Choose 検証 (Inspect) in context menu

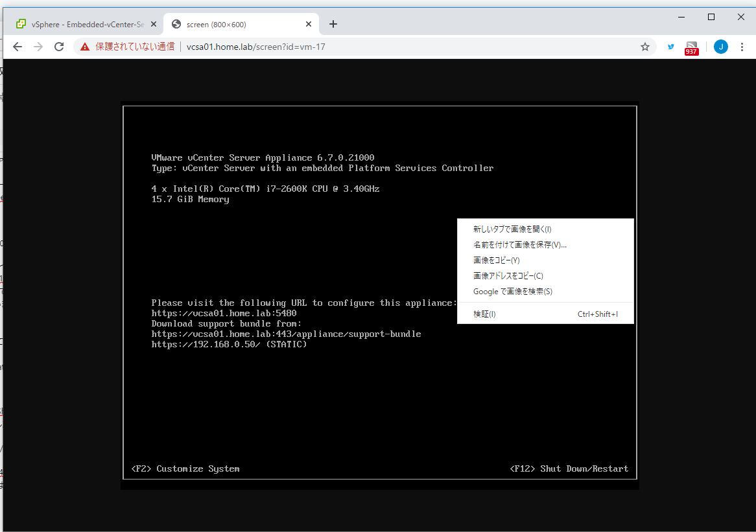click(x=545, y=314)
